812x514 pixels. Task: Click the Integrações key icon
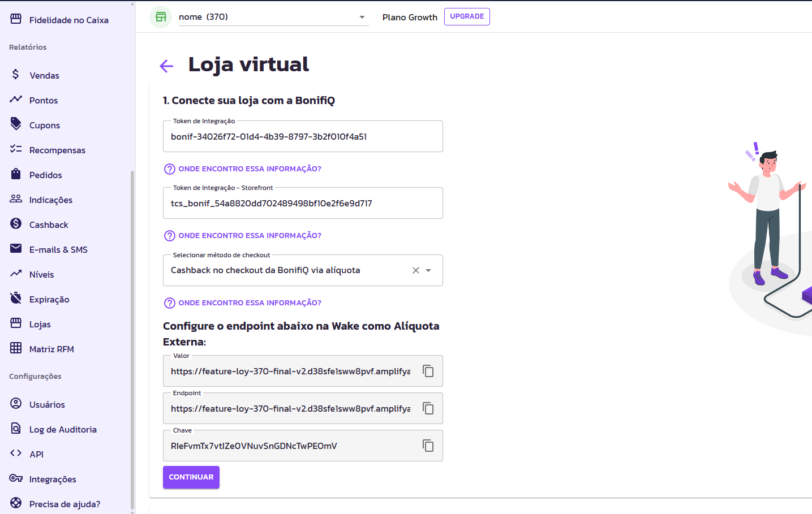(16, 478)
